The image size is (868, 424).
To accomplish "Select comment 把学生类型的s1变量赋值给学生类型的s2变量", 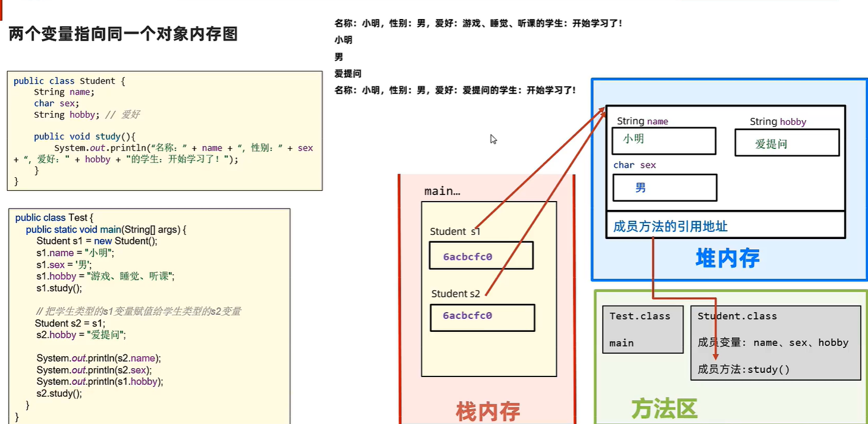I will click(139, 312).
